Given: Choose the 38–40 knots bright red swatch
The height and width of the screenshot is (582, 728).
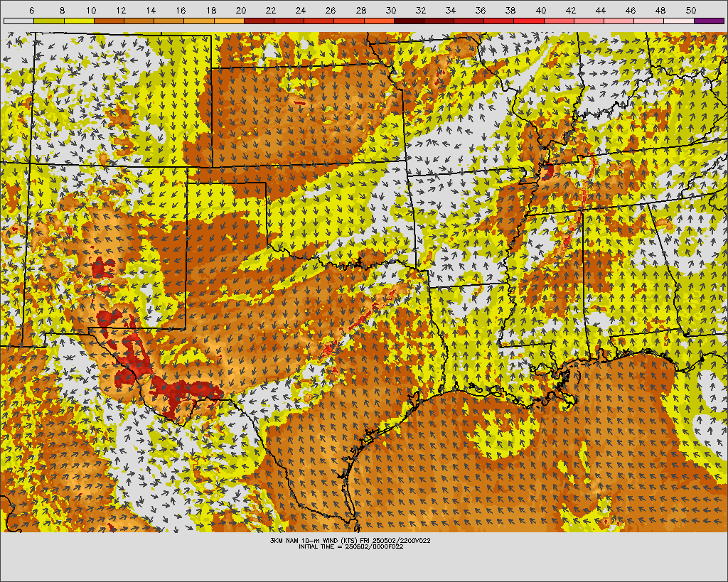Looking at the screenshot, I should pos(529,21).
